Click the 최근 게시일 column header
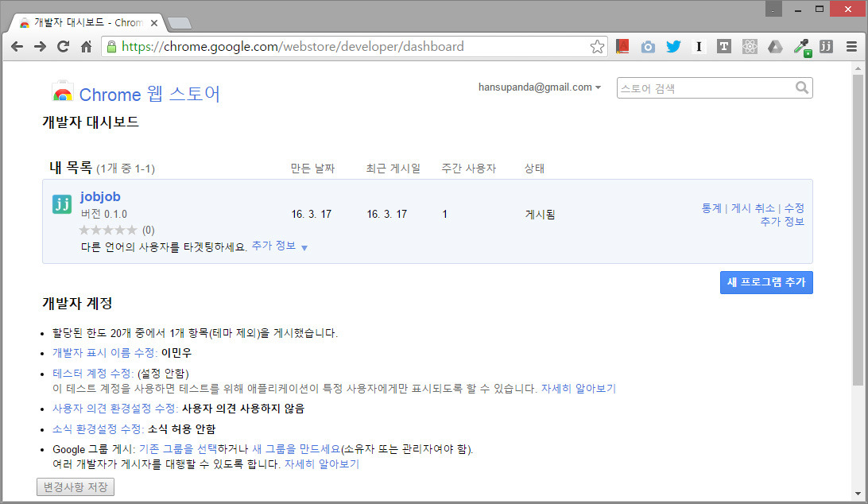868x504 pixels. click(x=393, y=169)
